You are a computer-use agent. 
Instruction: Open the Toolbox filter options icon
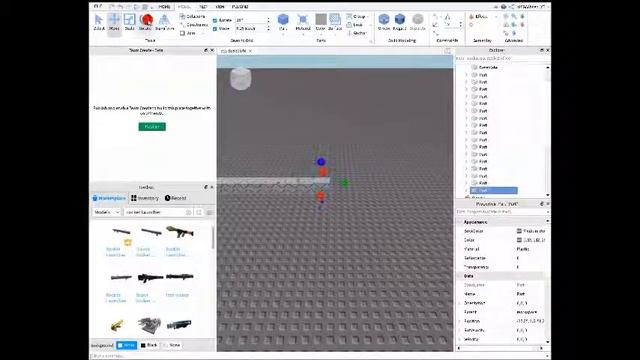(x=210, y=212)
